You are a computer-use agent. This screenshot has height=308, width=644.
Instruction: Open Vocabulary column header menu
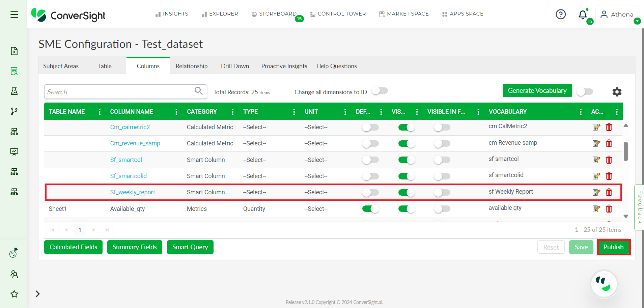pyautogui.click(x=581, y=112)
